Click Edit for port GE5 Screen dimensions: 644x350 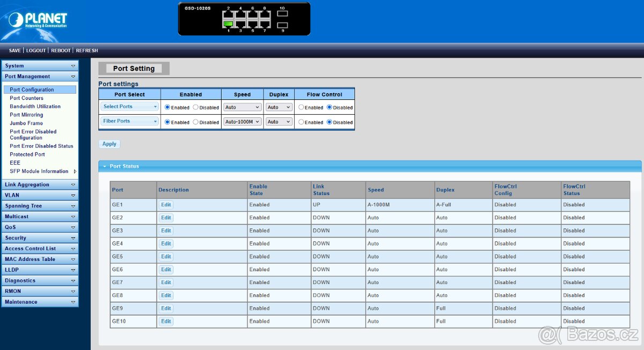click(166, 256)
